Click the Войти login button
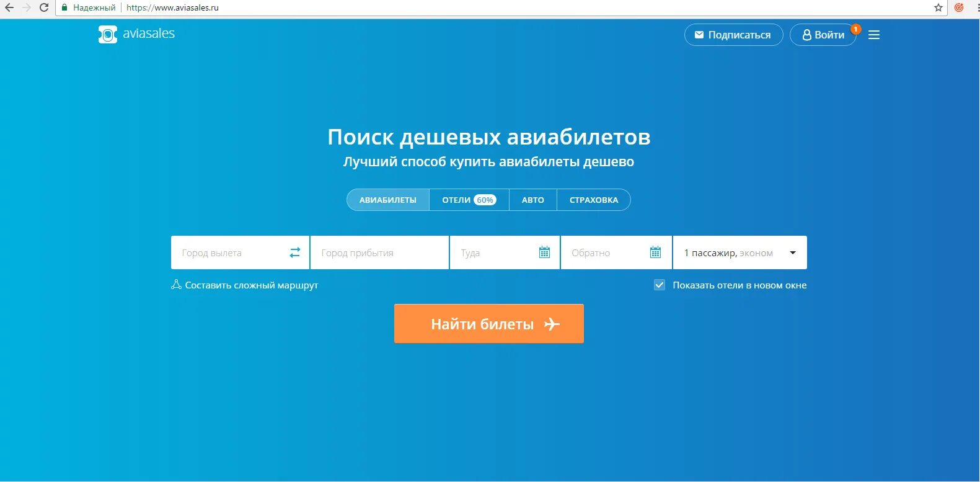The width and height of the screenshot is (980, 482). pos(823,35)
